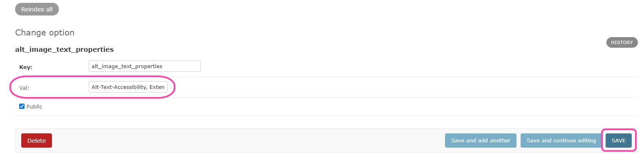Click the dark blue SAVE button
Screen dimensions: 644x155
click(619, 141)
